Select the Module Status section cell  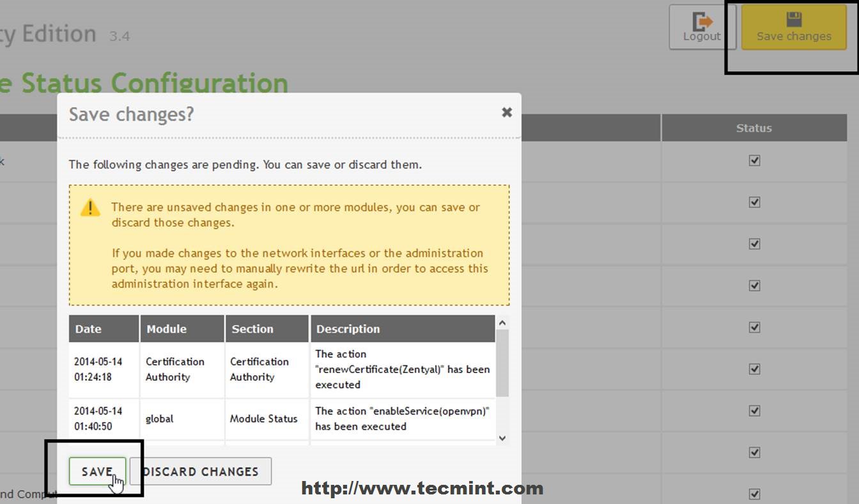point(267,418)
